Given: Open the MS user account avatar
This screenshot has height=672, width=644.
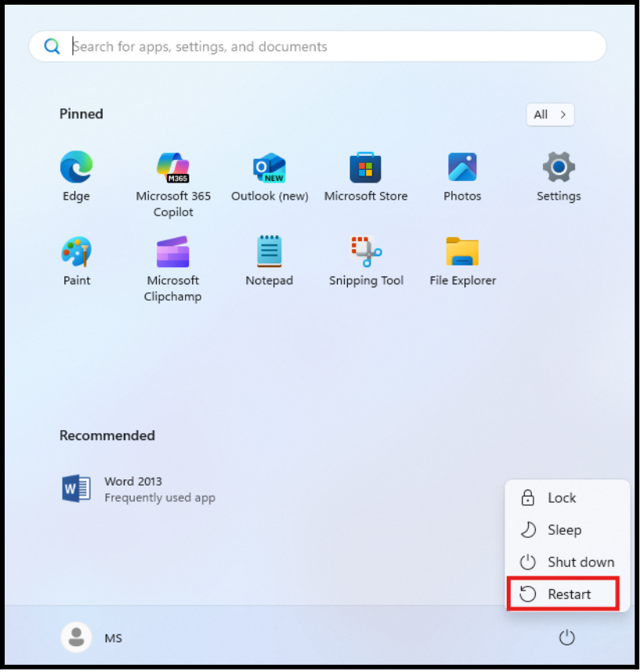Looking at the screenshot, I should coord(76,638).
